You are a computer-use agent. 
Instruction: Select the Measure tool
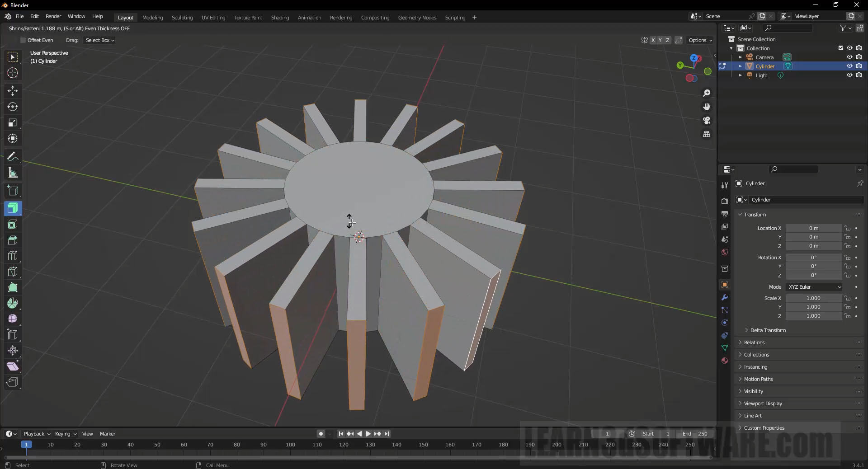pos(13,173)
